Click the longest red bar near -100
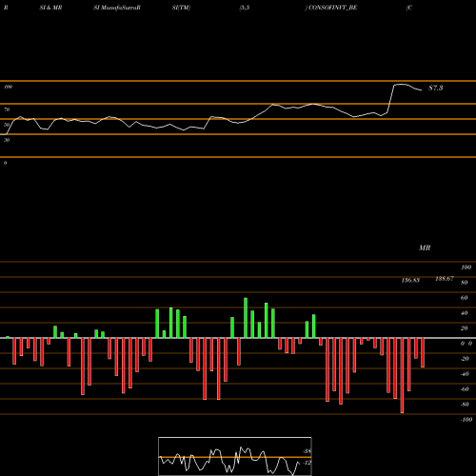Screen dimensions: 476x476 (x=402, y=375)
